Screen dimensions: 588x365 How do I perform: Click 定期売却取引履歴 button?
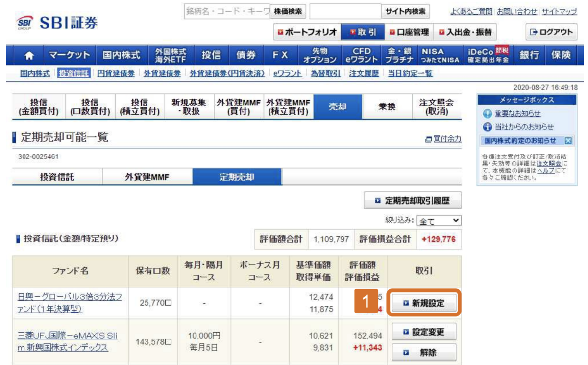[x=413, y=201]
